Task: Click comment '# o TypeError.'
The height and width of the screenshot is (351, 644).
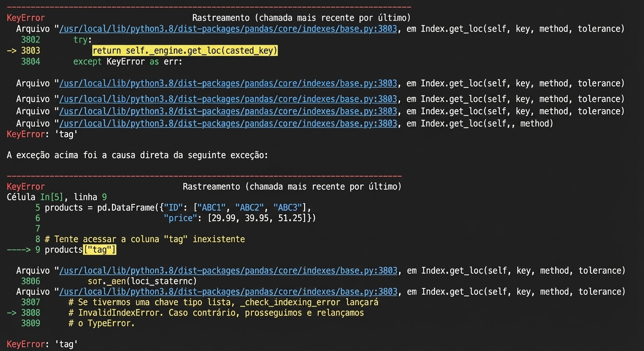Action: click(102, 323)
